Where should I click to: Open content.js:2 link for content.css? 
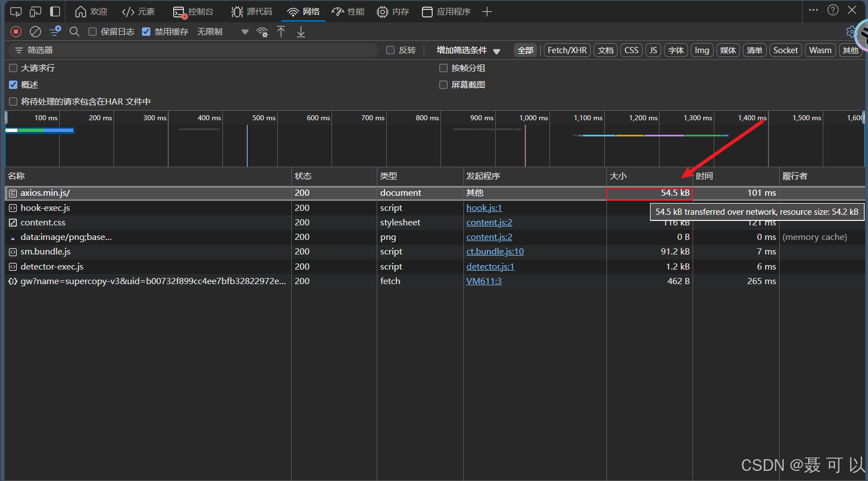tap(489, 223)
